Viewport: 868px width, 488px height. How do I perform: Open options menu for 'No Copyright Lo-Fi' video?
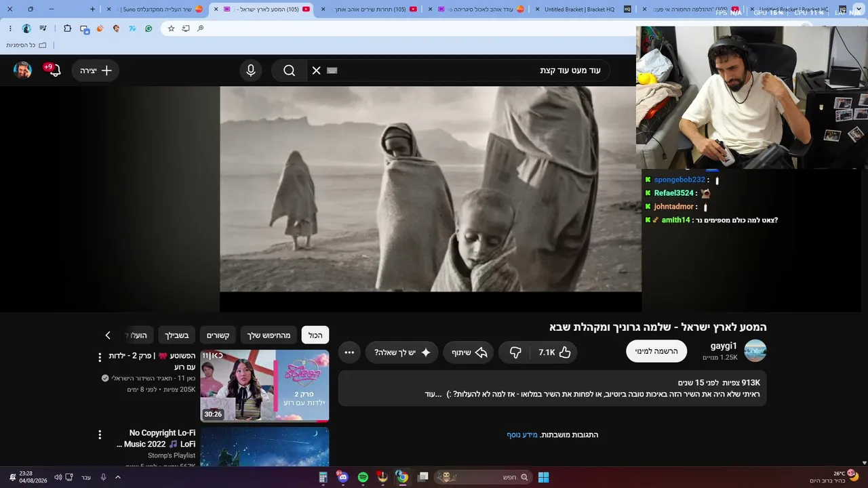100,434
